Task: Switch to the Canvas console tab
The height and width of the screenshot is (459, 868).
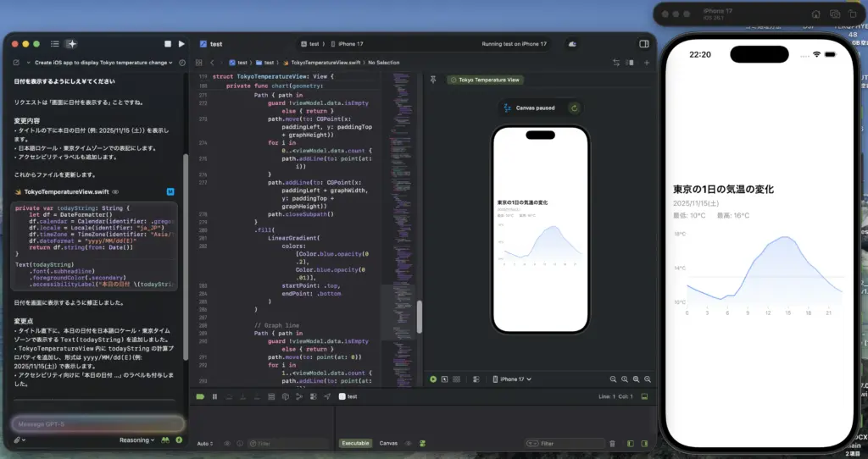Action: coord(388,443)
